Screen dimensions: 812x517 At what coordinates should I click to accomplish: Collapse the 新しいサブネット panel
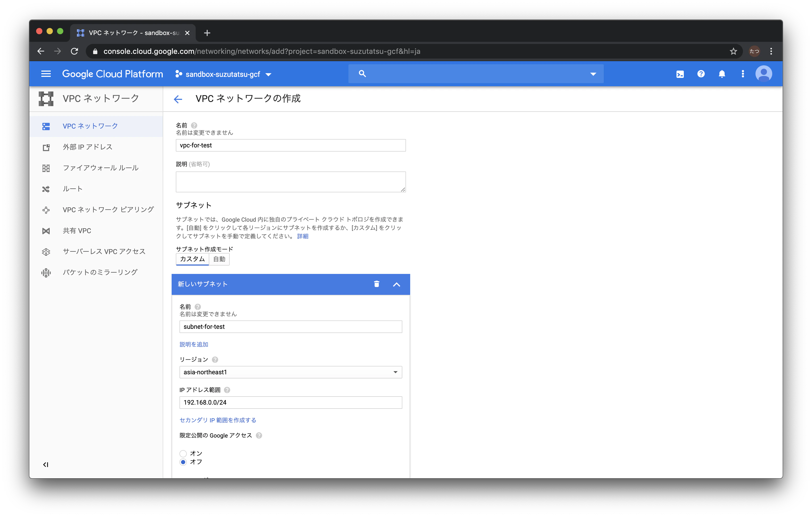[x=397, y=284]
